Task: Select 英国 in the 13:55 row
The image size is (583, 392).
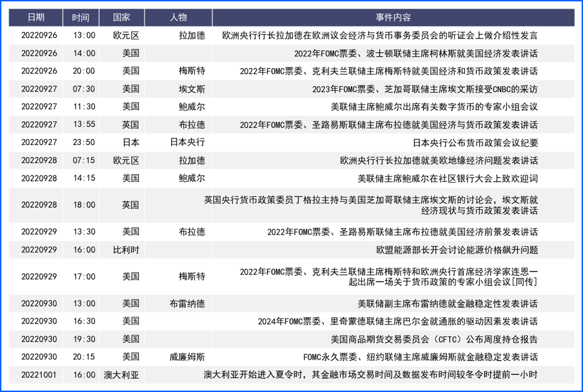Action: coord(131,125)
